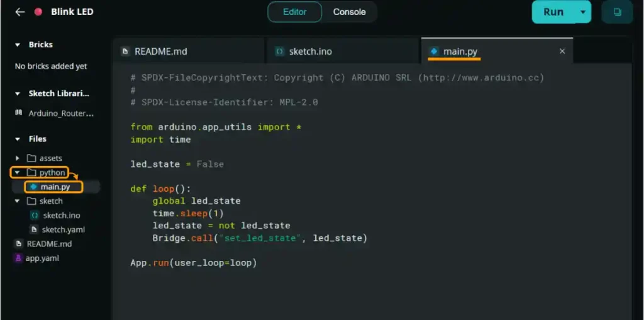This screenshot has width=644, height=320.
Task: Click the 'import time' code line
Action: click(160, 140)
